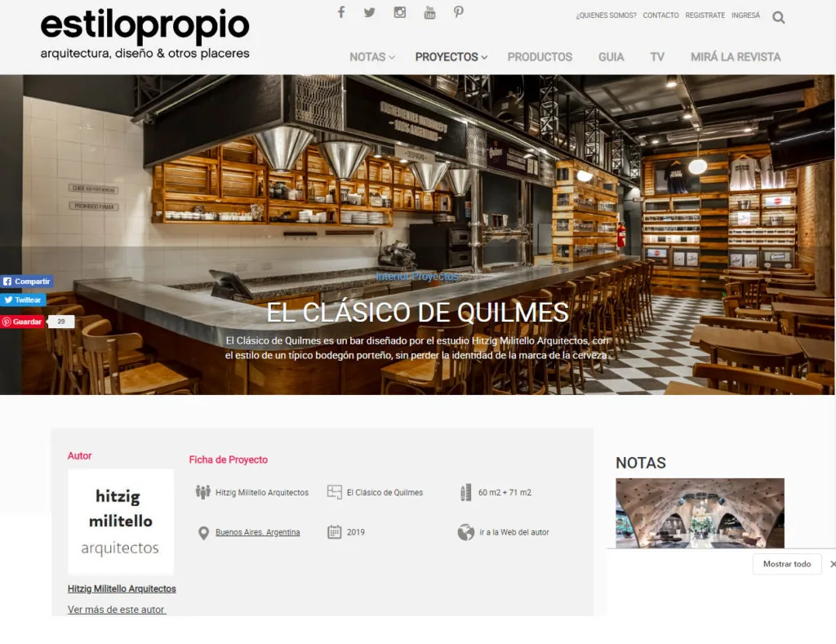Click the INGRESÁ login link
Image resolution: width=836 pixels, height=644 pixels.
tap(745, 16)
